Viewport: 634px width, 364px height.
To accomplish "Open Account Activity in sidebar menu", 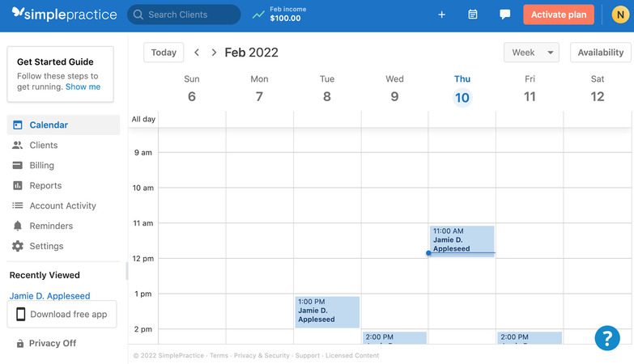I will [63, 205].
